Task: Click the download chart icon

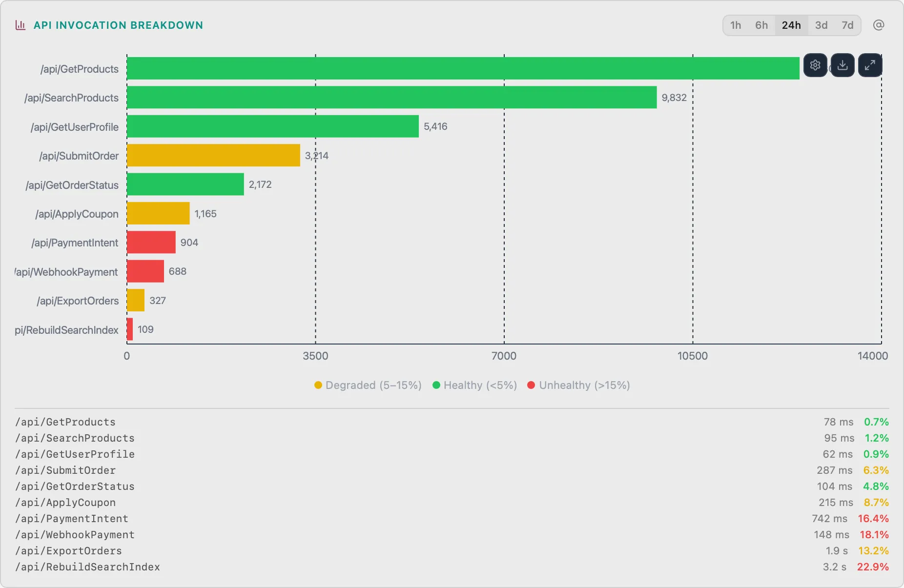Action: (x=842, y=65)
